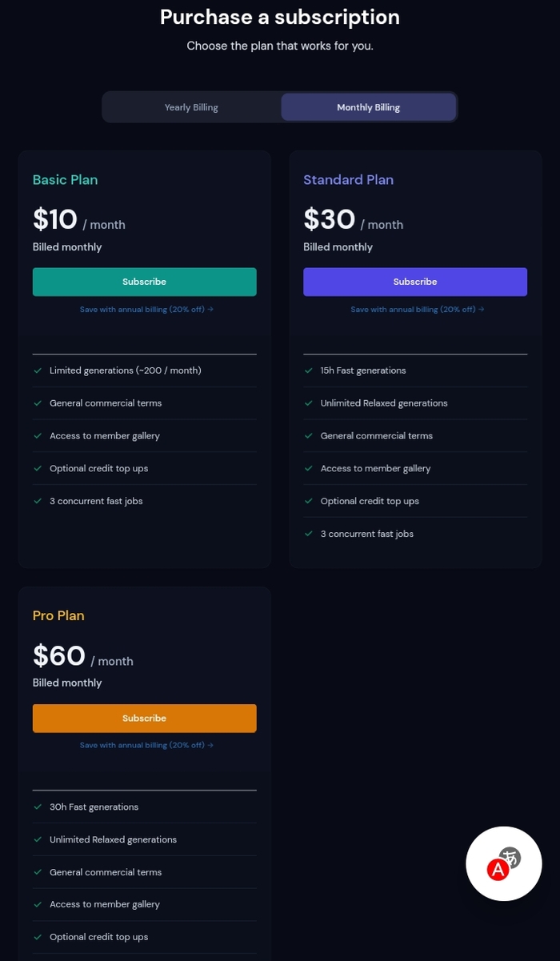The width and height of the screenshot is (560, 961).
Task: Open Basic plan's annual billing savings link
Action: coord(146,310)
